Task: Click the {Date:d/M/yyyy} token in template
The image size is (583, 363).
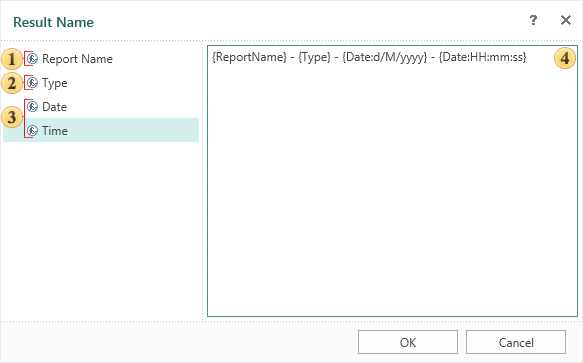Action: click(x=384, y=57)
